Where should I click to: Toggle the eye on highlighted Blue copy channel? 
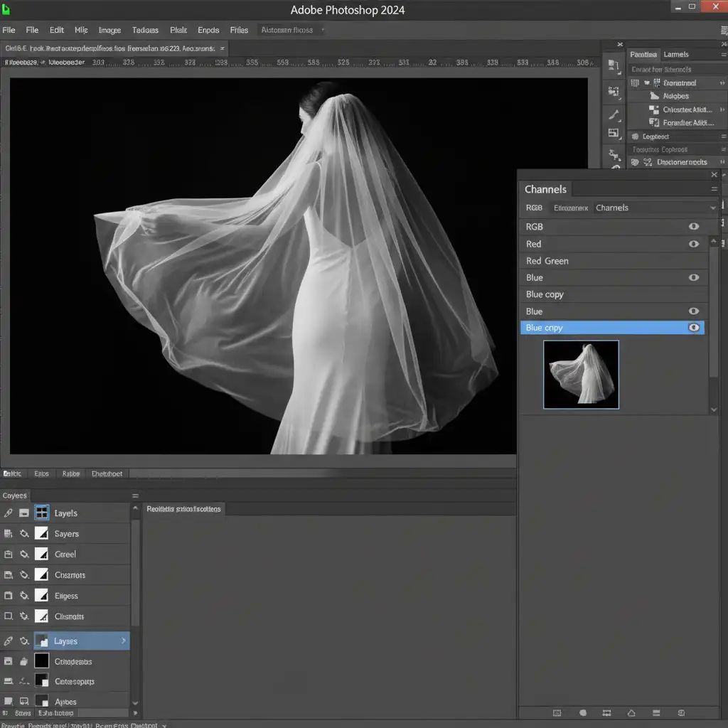tap(693, 328)
